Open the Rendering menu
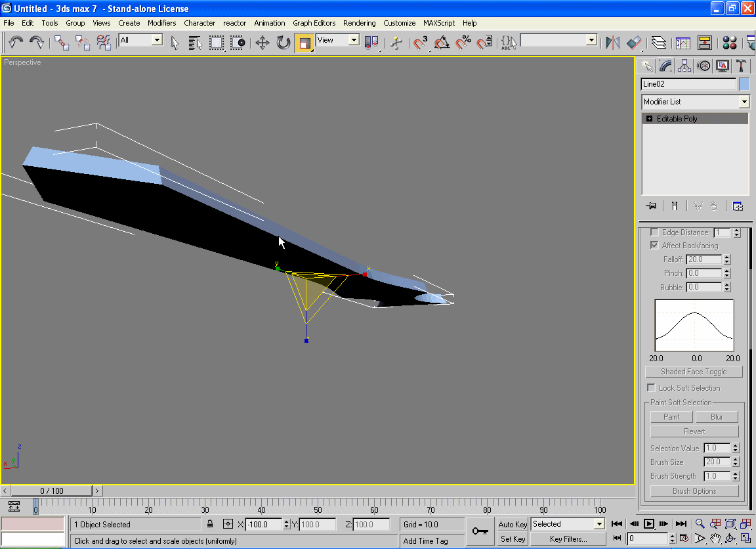The height and width of the screenshot is (549, 756). tap(359, 23)
